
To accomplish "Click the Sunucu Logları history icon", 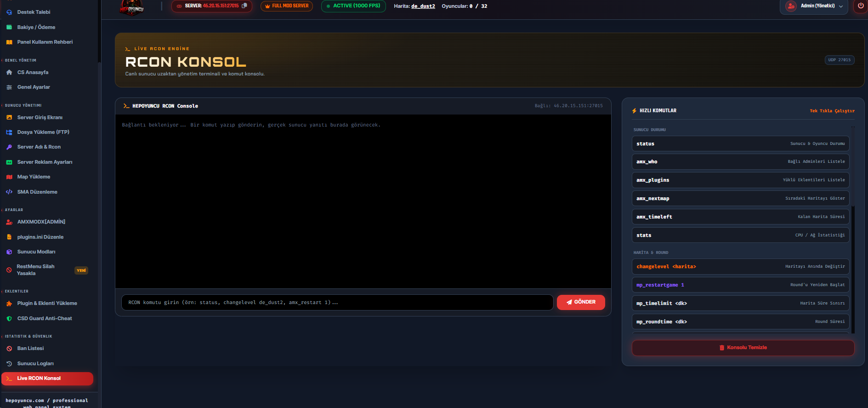I will pos(9,363).
